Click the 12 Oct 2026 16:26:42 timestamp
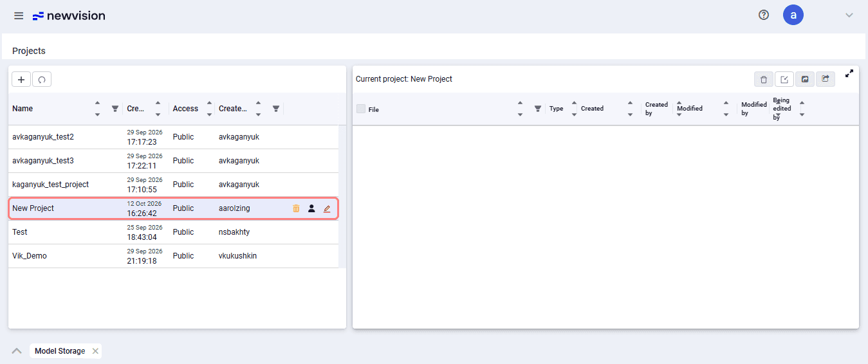Screen dimensions: 868x364 [x=144, y=208]
